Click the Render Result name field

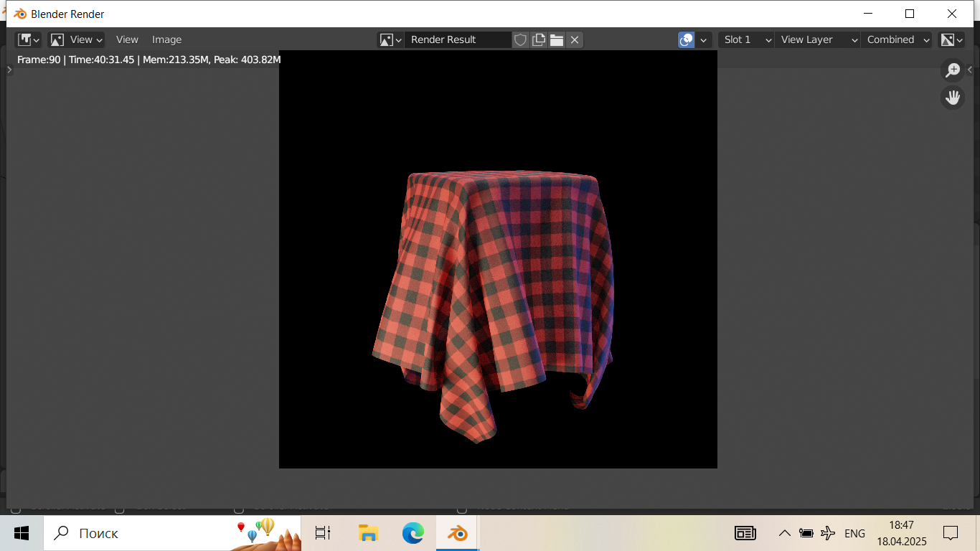(458, 40)
